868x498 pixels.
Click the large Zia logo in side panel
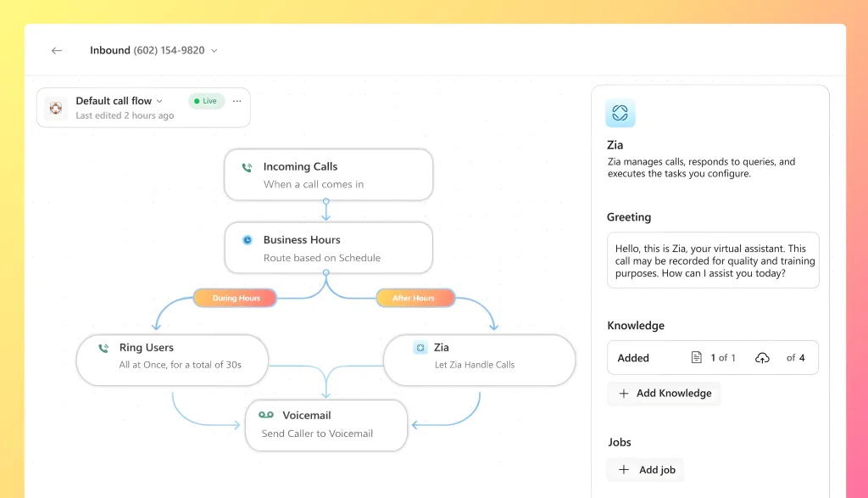[620, 114]
